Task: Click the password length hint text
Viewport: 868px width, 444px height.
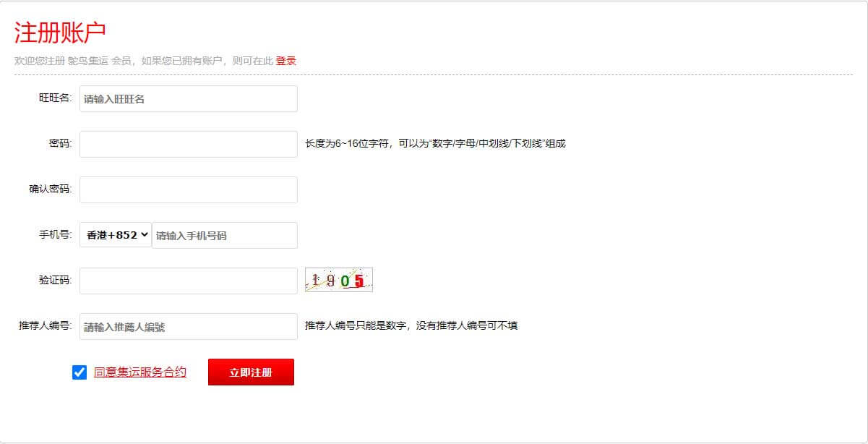Action: (x=435, y=143)
